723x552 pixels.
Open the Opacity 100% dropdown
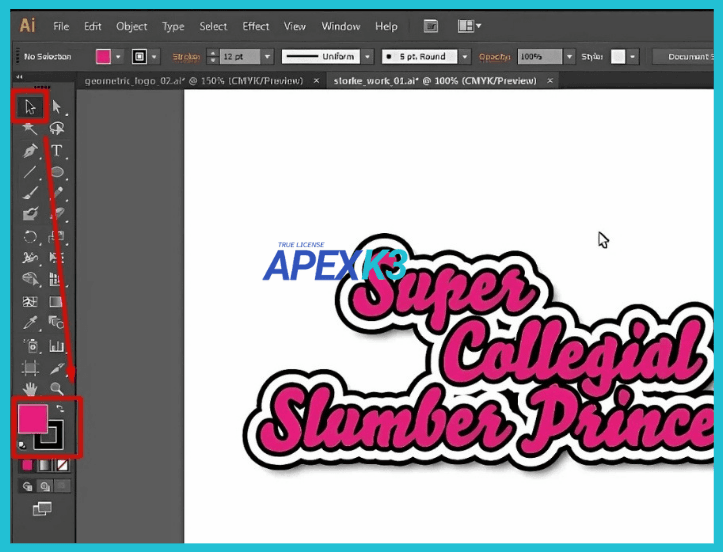[x=569, y=57]
